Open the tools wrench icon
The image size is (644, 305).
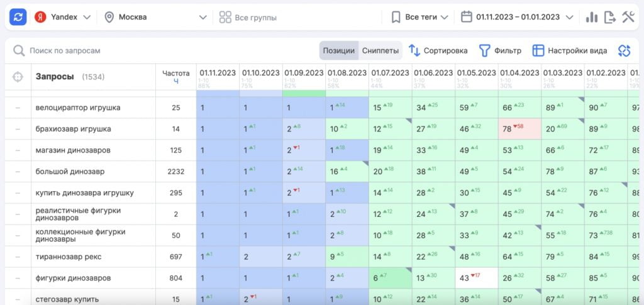coord(628,17)
